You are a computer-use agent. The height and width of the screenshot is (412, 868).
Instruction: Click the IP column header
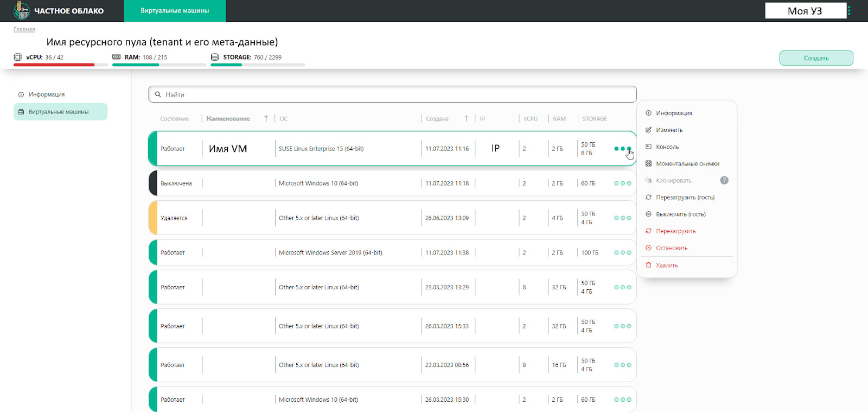[482, 118]
